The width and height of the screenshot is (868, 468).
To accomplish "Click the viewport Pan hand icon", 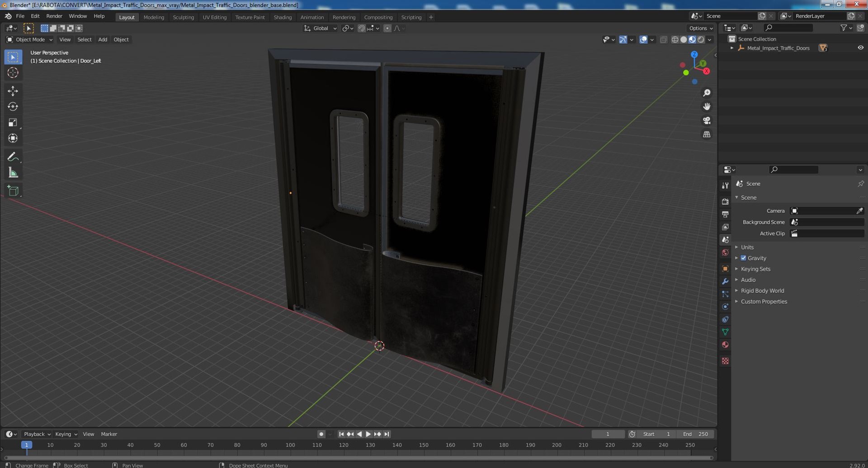I will point(706,107).
